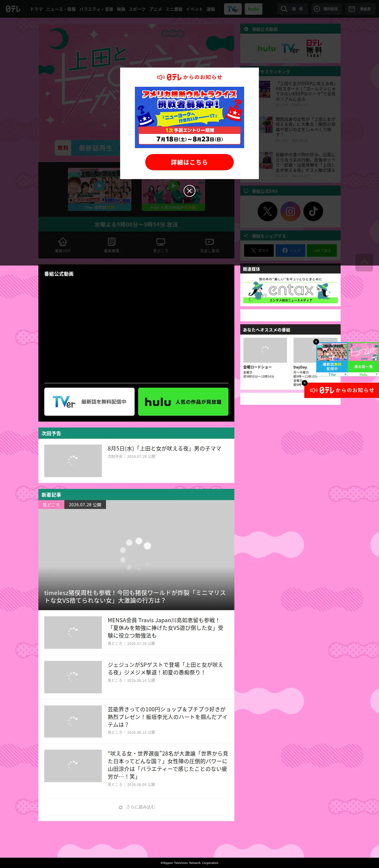
Task: Click the TVer button in the header
Action: (x=233, y=9)
